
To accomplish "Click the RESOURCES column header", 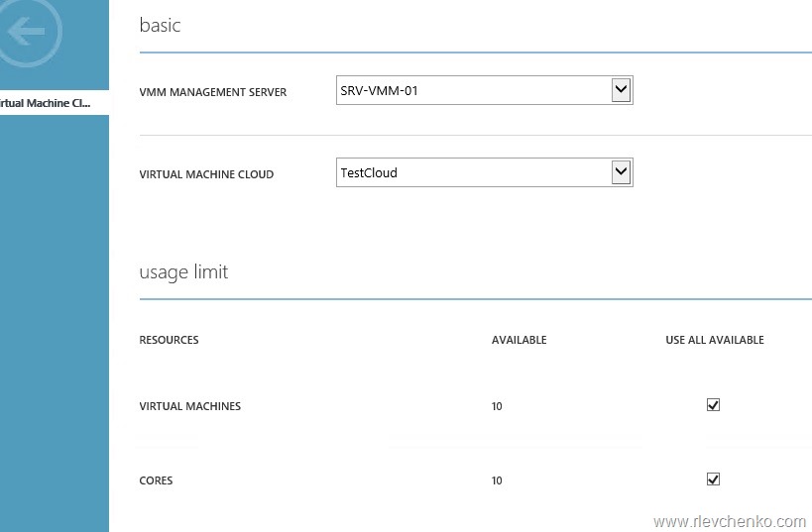I will [169, 340].
